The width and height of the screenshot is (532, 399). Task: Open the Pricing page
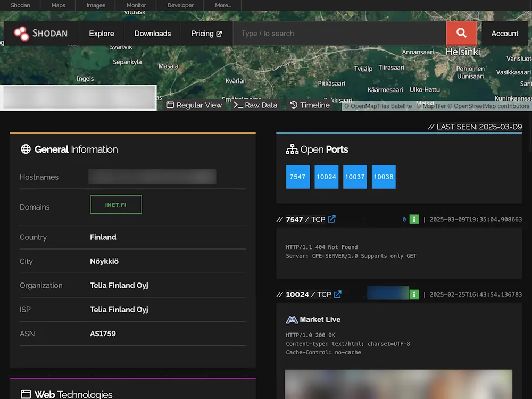click(x=206, y=34)
